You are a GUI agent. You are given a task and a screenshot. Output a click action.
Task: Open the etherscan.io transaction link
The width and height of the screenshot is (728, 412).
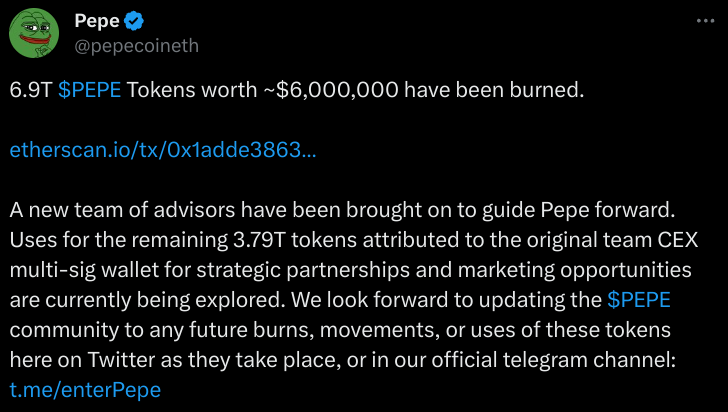(x=163, y=151)
